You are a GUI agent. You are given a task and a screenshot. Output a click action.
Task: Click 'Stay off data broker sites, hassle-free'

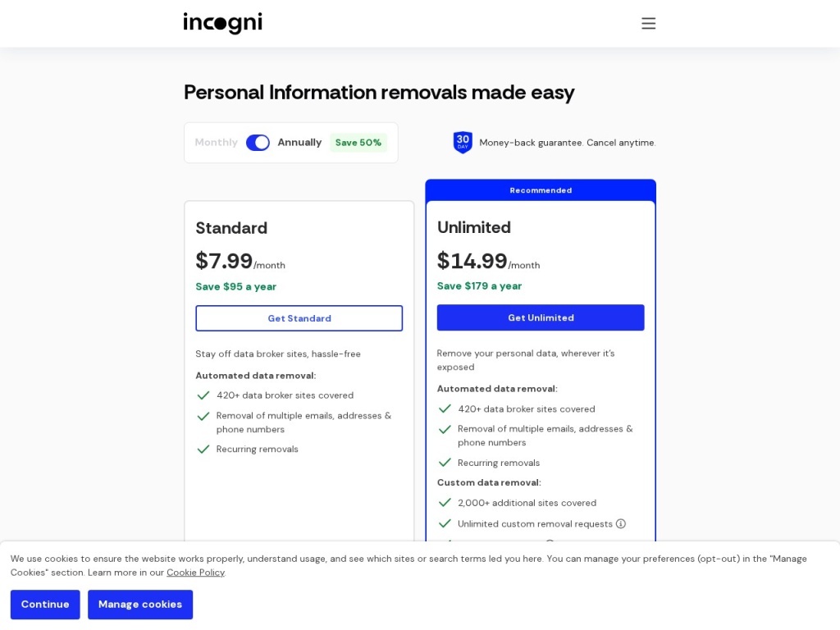278,354
